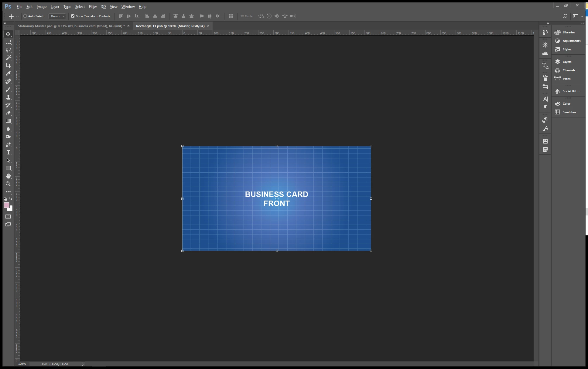Select the Crop tool
588x369 pixels.
pyautogui.click(x=8, y=66)
